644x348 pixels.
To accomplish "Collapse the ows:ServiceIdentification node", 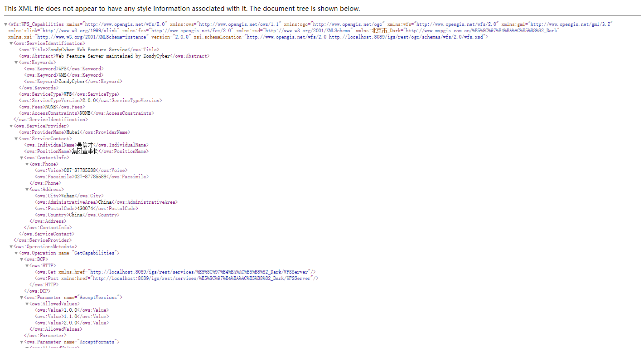I will coord(11,44).
